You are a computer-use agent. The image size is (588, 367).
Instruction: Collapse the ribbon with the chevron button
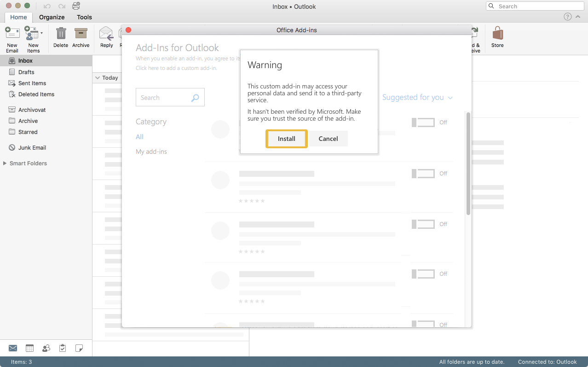(x=578, y=17)
